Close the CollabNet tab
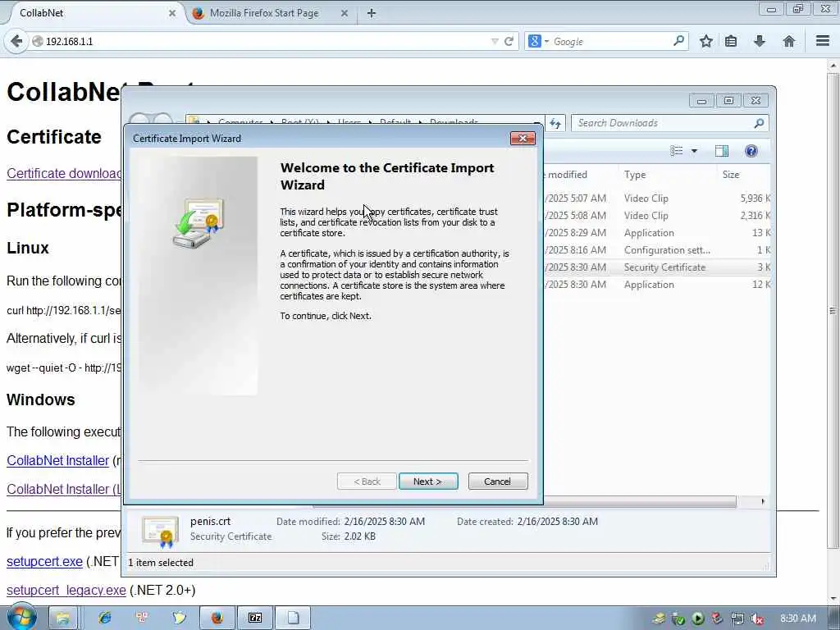This screenshot has height=630, width=840. click(x=172, y=13)
